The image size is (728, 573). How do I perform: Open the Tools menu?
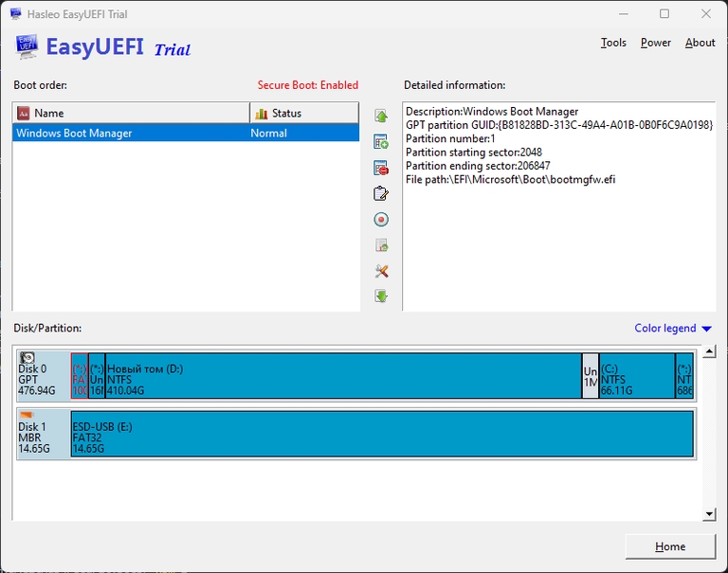[613, 43]
